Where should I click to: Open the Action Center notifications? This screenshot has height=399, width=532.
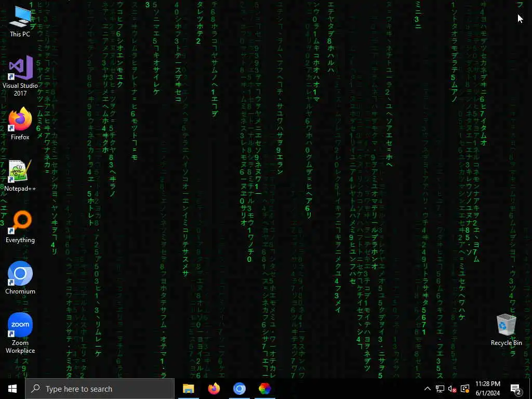tap(516, 389)
